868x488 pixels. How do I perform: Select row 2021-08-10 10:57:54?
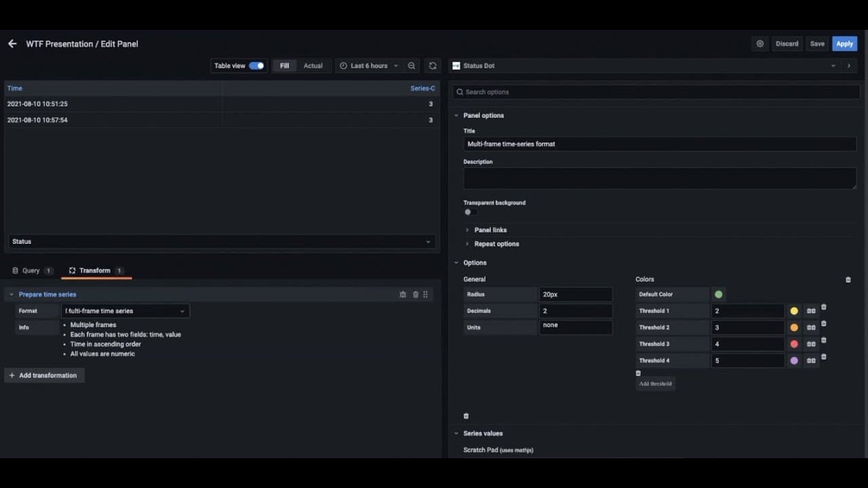pyautogui.click(x=221, y=120)
